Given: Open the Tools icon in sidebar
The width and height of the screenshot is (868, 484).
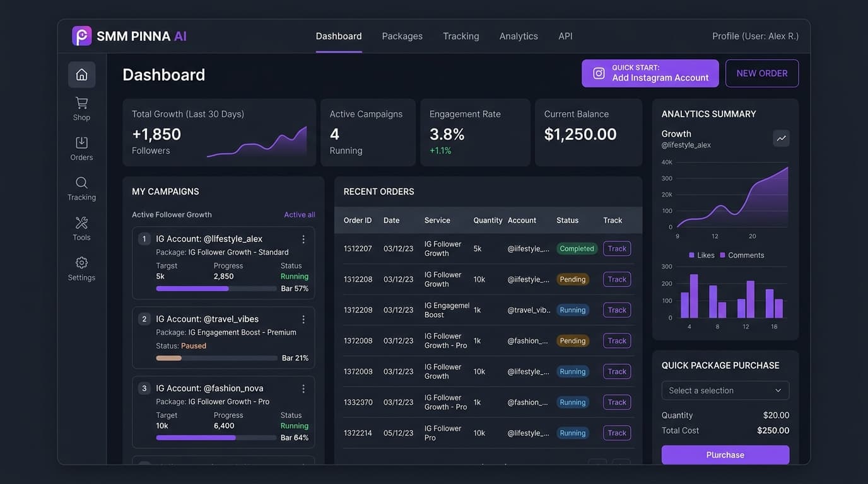Looking at the screenshot, I should tap(81, 222).
